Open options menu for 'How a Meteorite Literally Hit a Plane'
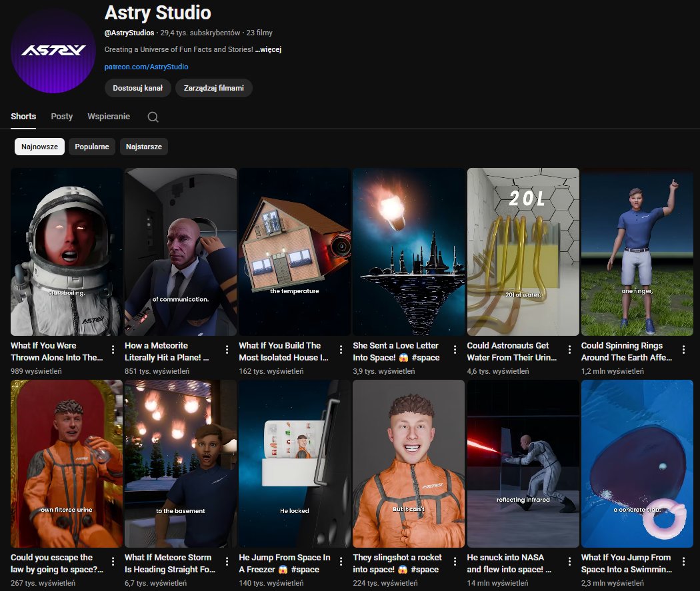Viewport: 700px width, 591px height. tap(227, 349)
